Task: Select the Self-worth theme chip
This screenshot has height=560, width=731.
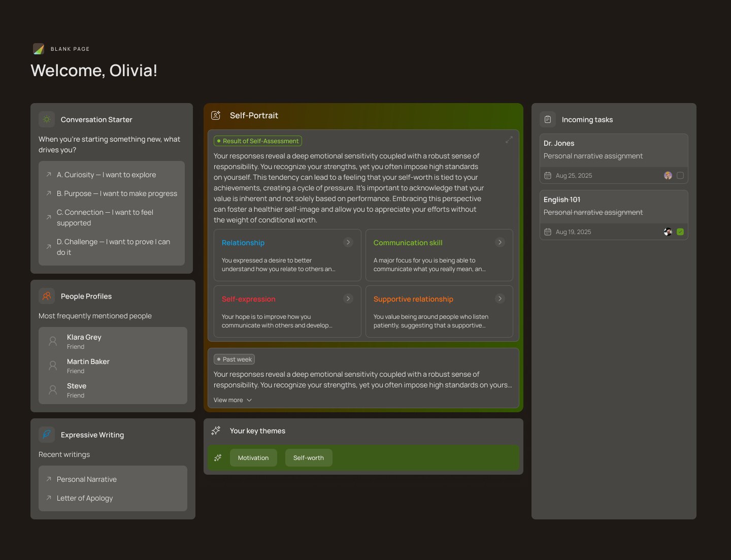Action: (x=309, y=457)
